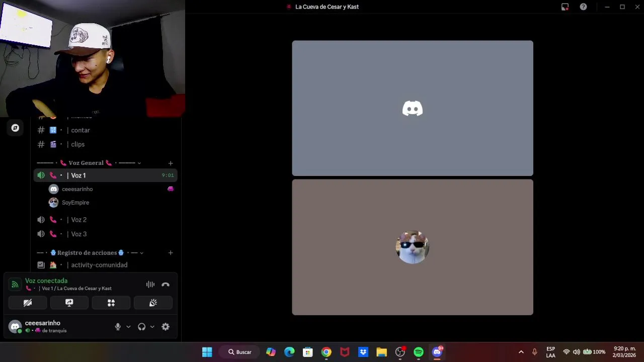Open headphone output options arrow
Screen dimensions: 644x362
coord(152,327)
